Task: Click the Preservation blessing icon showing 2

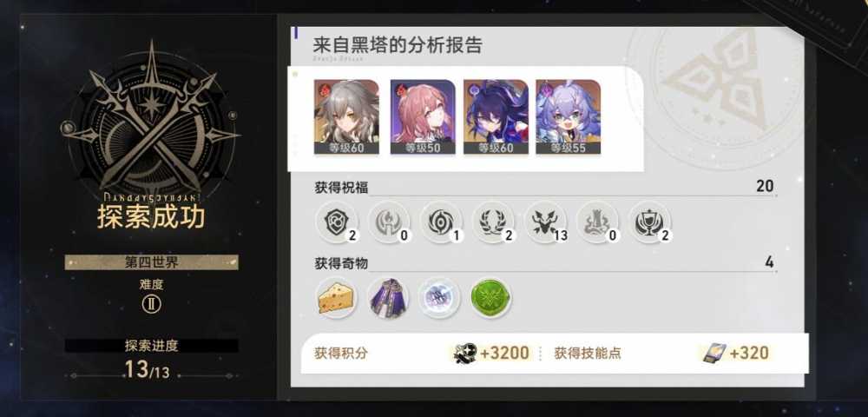Action: tap(337, 222)
